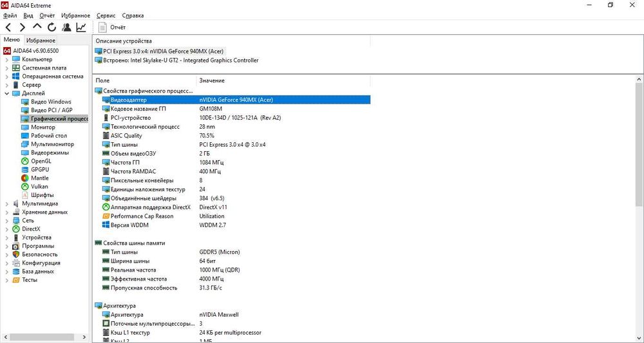Open the Вид menu
Viewport: 644px width, 343px height.
tap(28, 15)
